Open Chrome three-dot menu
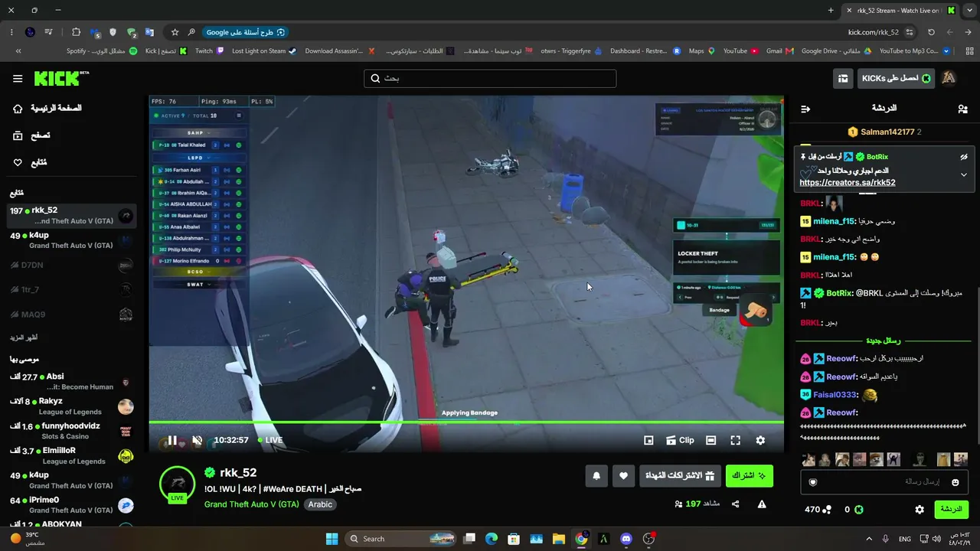Image resolution: width=980 pixels, height=551 pixels. click(11, 32)
